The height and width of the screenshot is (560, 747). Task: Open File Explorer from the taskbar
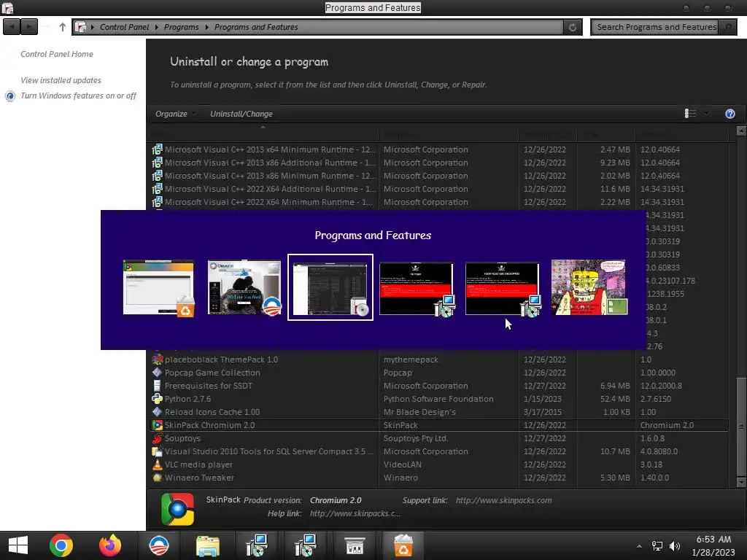[208, 546]
